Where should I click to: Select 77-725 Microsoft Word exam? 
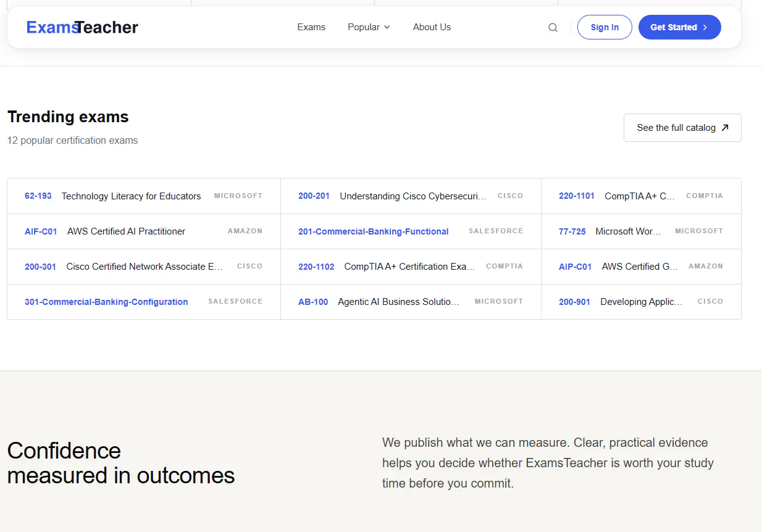click(641, 231)
